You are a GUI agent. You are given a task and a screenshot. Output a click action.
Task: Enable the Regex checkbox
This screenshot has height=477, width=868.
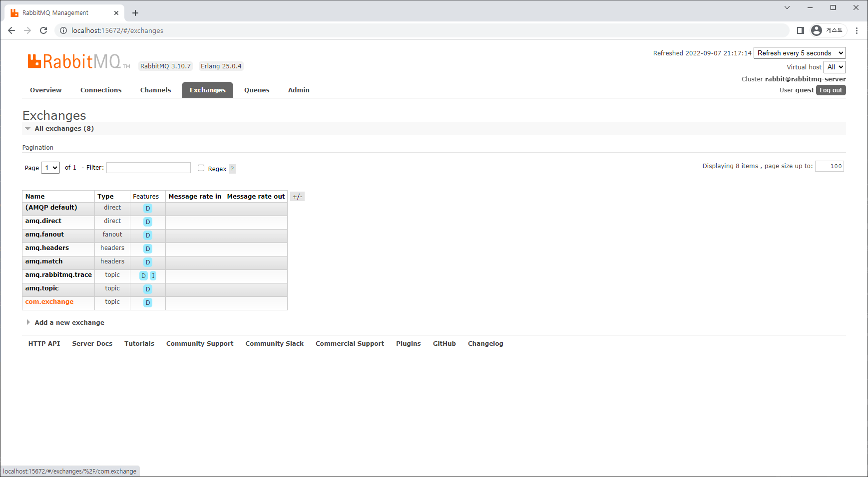click(201, 168)
